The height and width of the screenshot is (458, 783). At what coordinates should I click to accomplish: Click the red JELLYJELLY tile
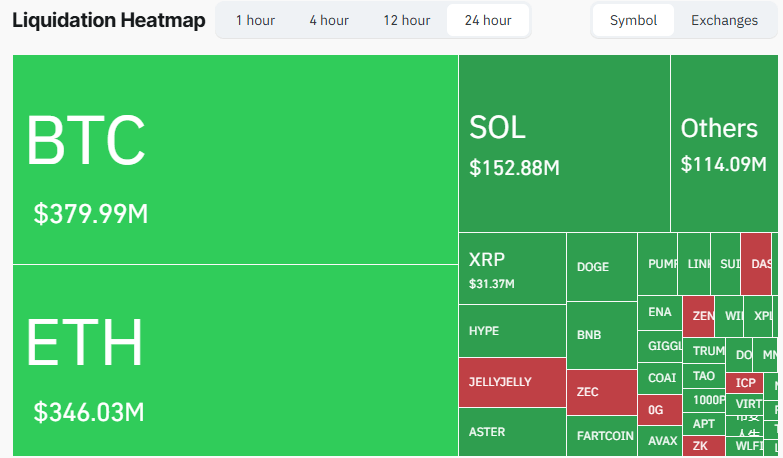click(x=512, y=382)
